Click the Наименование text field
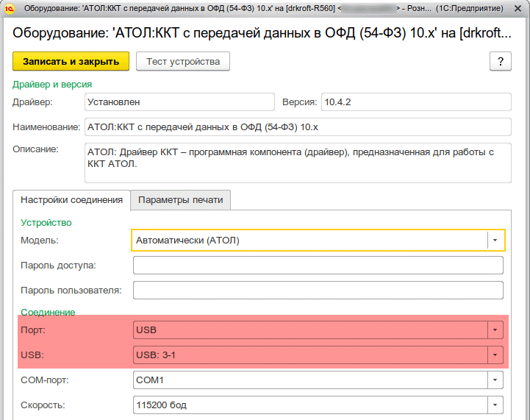Viewport: 530px width, 420px height. (x=298, y=127)
